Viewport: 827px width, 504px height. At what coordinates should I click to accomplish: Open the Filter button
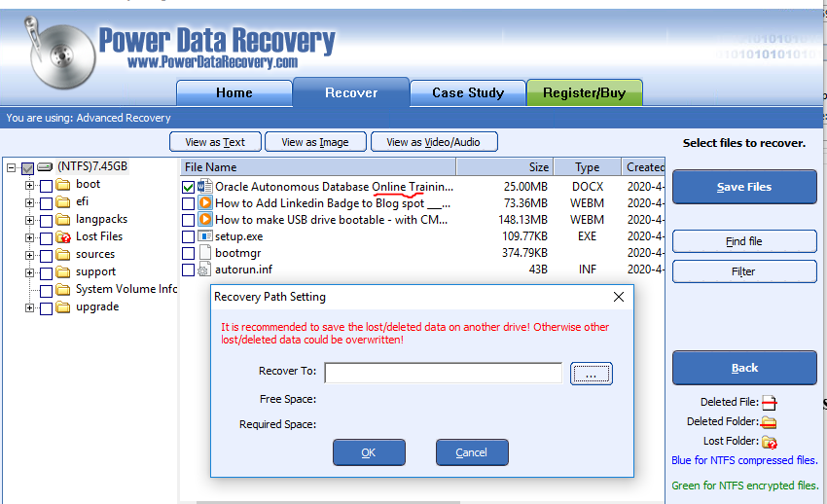tap(744, 271)
